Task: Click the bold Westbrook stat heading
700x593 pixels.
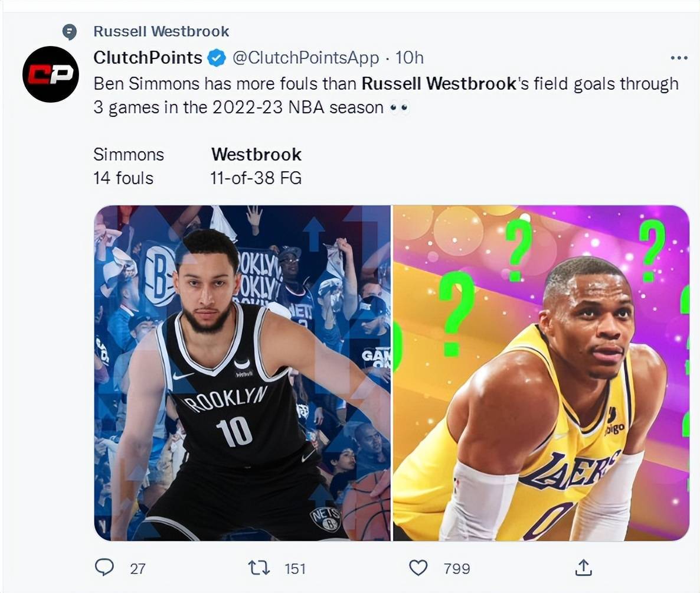Action: pos(256,155)
